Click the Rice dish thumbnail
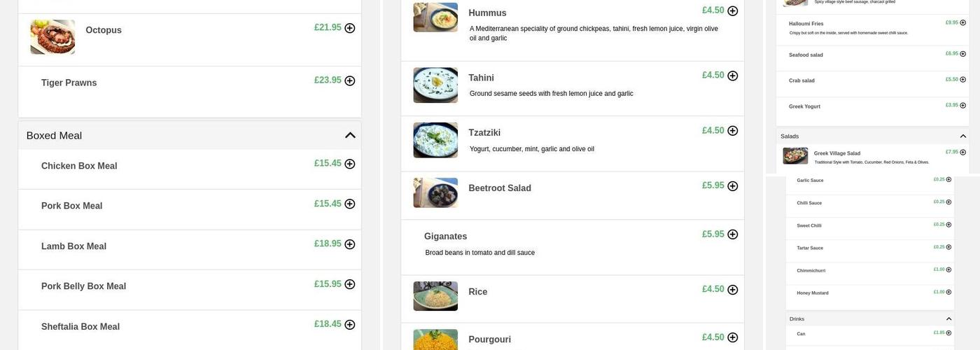The image size is (980, 350). click(x=435, y=296)
